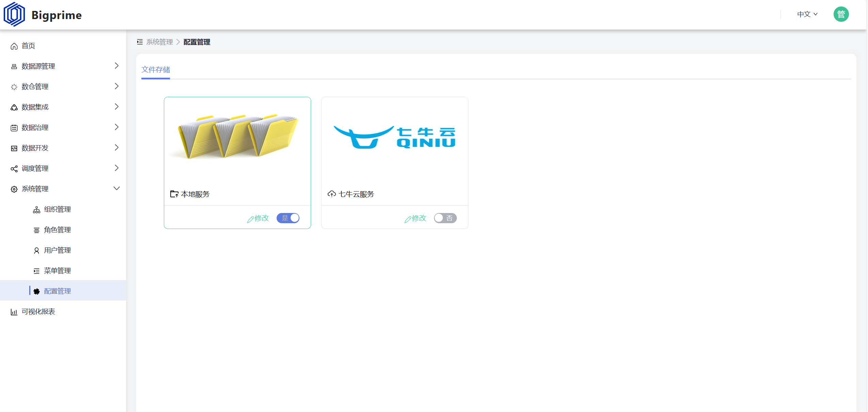The height and width of the screenshot is (412, 868).
Task: Click the 调度管理 menu label
Action: click(35, 168)
